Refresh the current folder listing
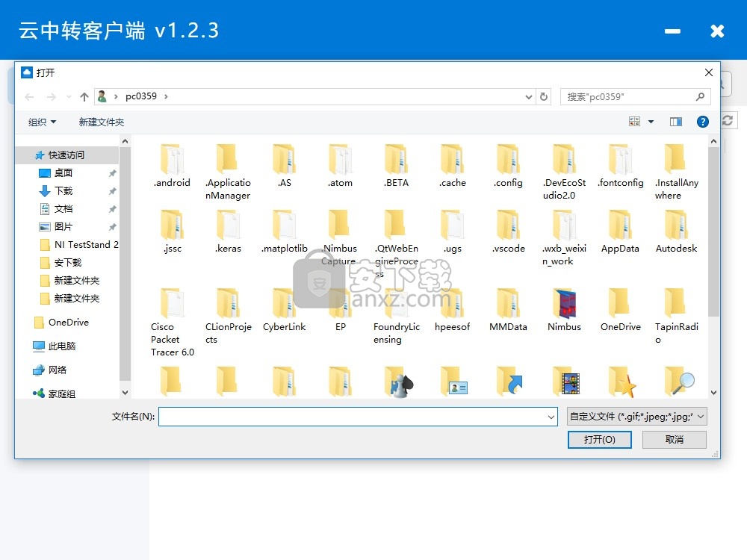Image resolution: width=747 pixels, height=560 pixels. 544,96
